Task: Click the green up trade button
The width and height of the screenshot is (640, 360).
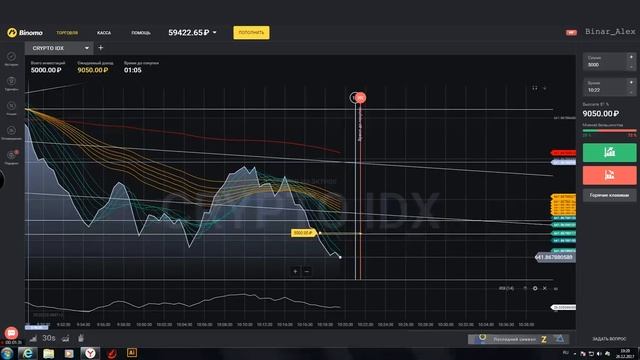Action: click(x=609, y=153)
